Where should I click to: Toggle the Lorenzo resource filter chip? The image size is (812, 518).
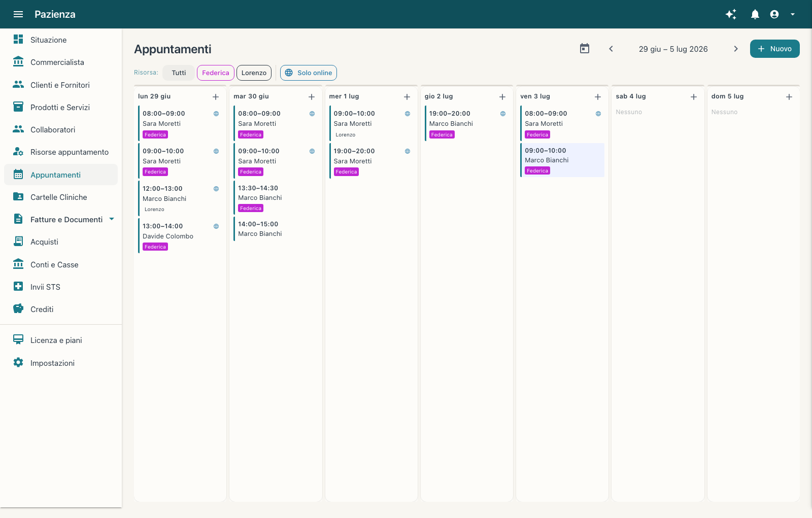point(254,73)
